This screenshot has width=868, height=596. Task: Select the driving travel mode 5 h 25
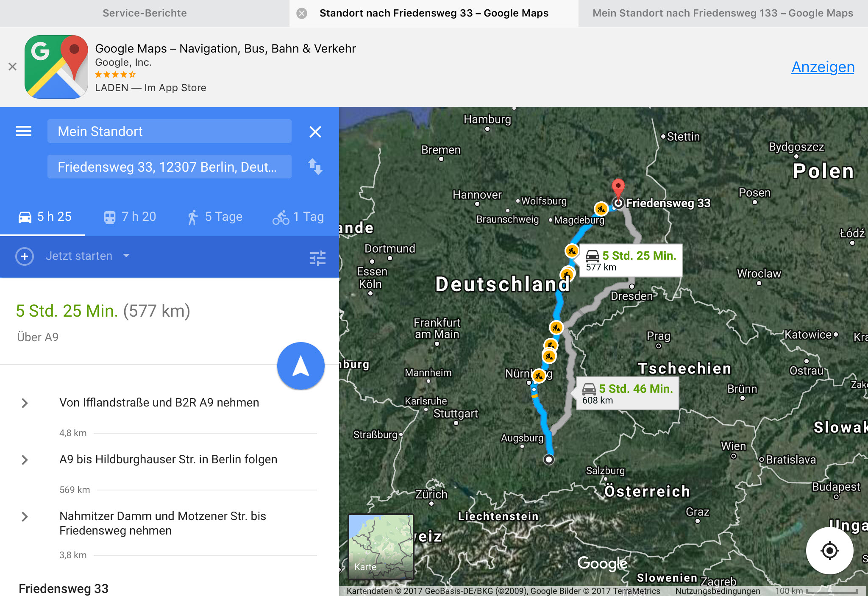pos(45,217)
